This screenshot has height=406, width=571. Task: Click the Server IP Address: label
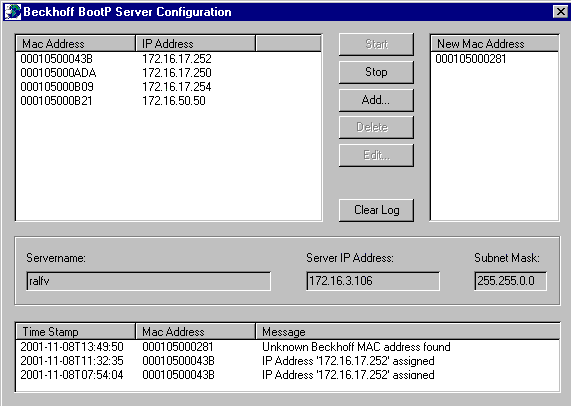[350, 258]
